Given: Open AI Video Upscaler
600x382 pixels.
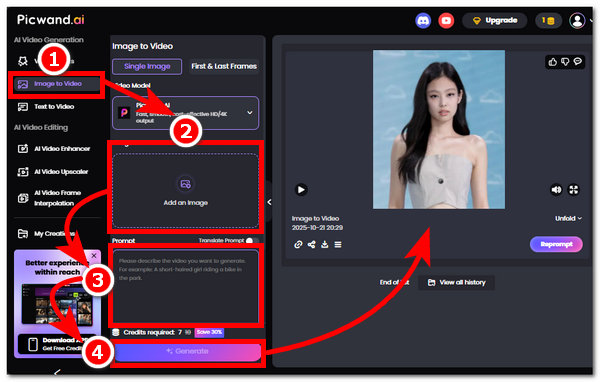Looking at the screenshot, I should click(x=53, y=171).
